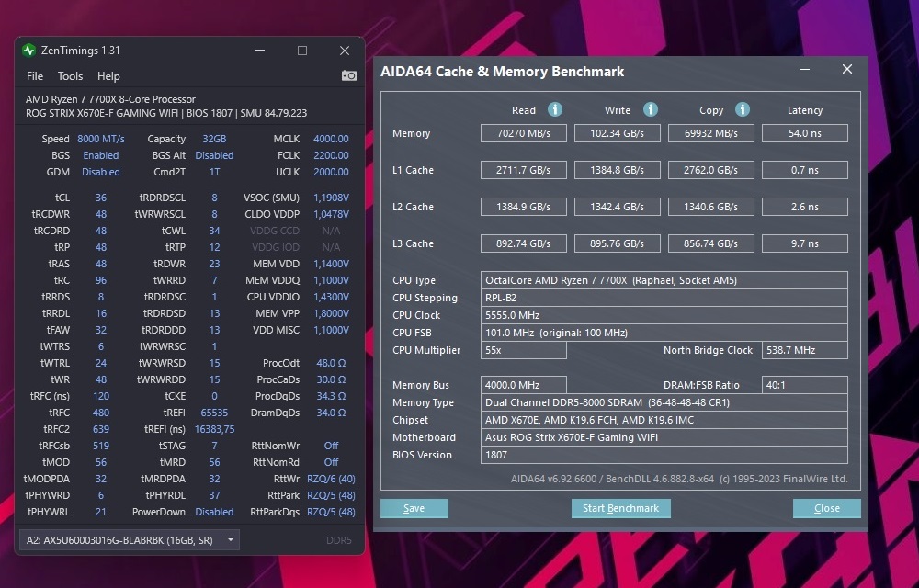Click the info icon next to Write
919x588 pixels.
(650, 109)
